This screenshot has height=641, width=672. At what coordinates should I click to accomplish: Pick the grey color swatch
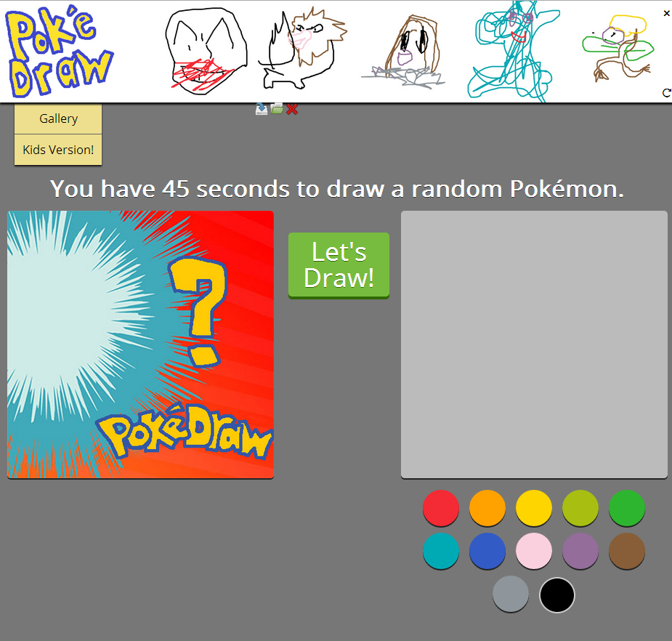(511, 594)
